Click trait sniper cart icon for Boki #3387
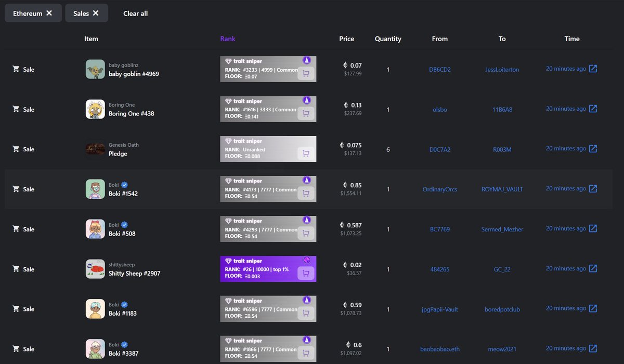 306,353
